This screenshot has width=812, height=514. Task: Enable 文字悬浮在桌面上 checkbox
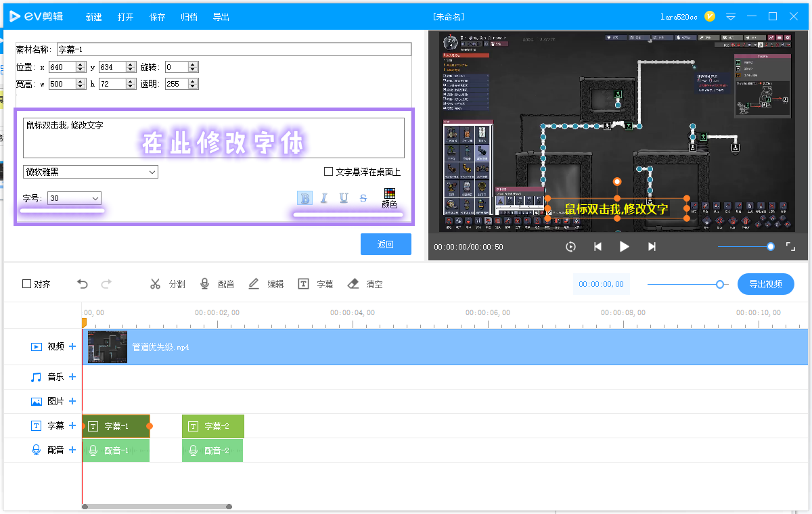point(329,172)
